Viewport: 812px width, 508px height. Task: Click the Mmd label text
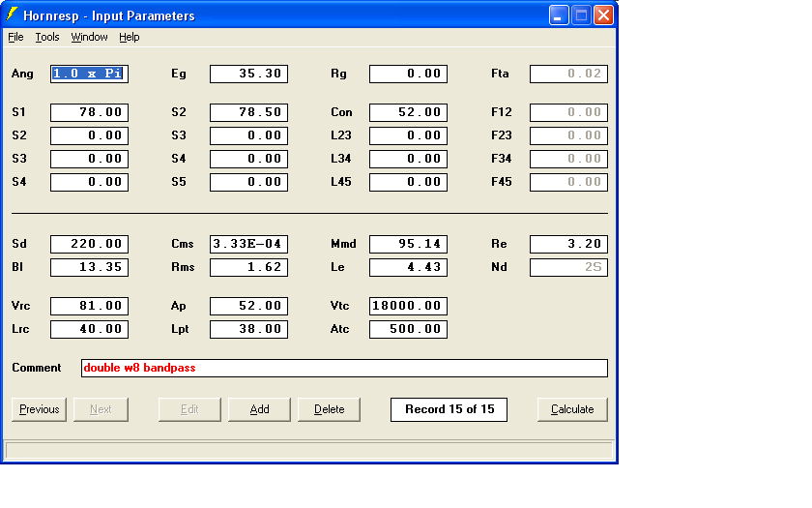click(343, 244)
